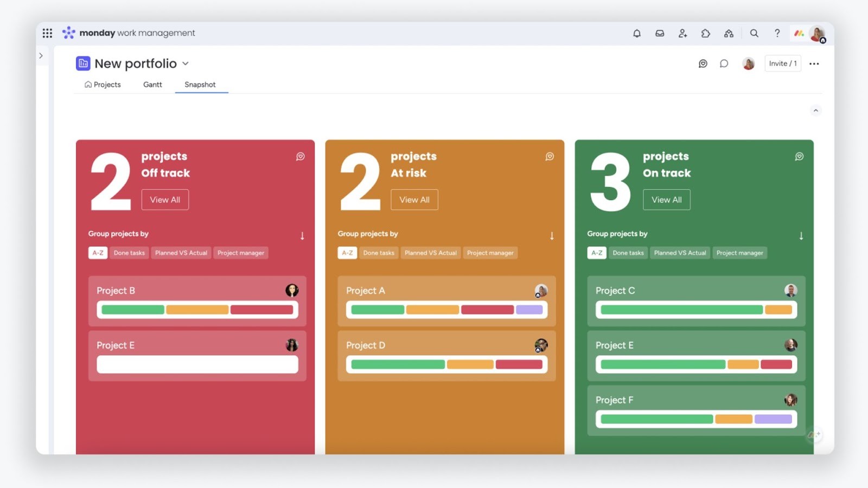Switch grouping to Project manager on On track card
The width and height of the screenshot is (868, 488).
pyautogui.click(x=740, y=253)
